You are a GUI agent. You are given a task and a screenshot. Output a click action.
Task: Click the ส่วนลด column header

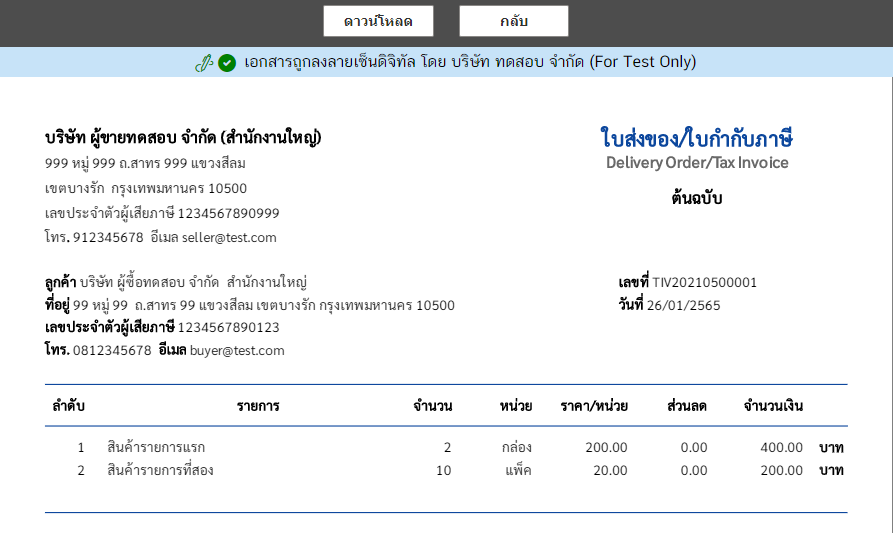point(687,406)
